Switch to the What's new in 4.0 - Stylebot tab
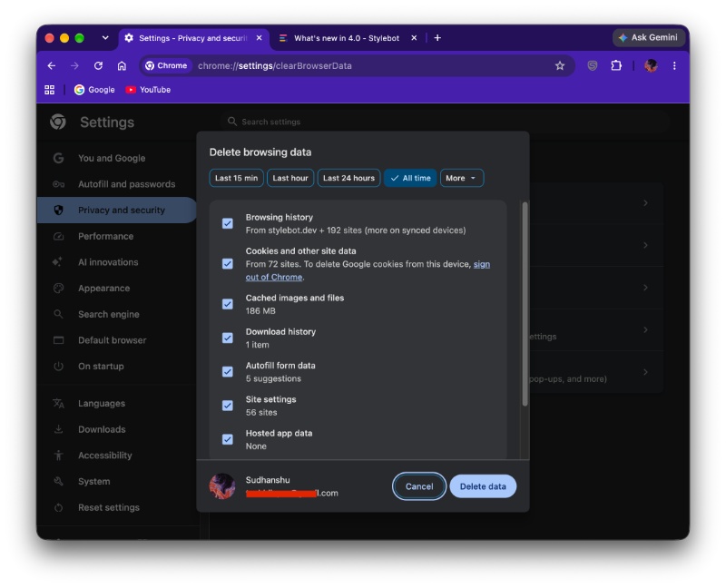Screen dimensions: 726x588 point(347,38)
